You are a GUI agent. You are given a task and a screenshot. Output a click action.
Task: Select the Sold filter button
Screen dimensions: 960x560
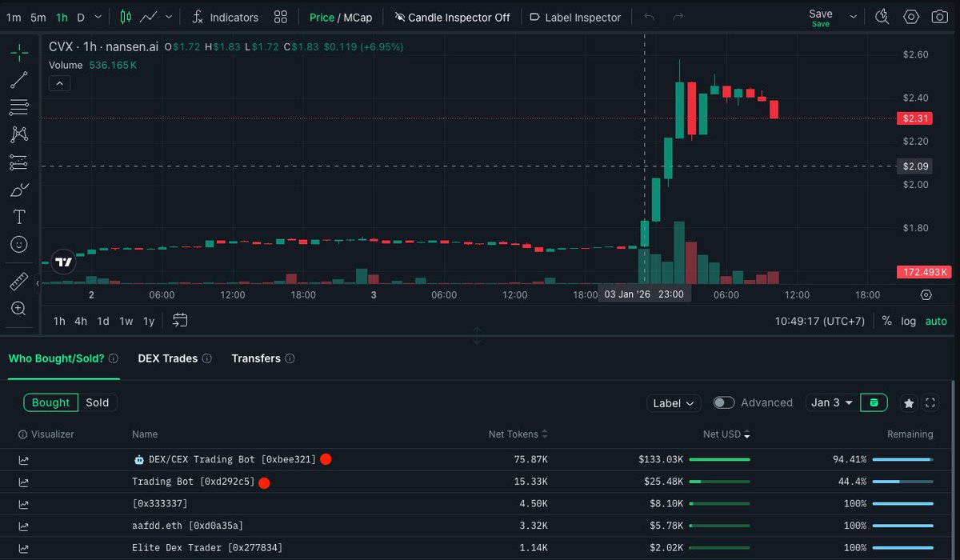pyautogui.click(x=98, y=402)
